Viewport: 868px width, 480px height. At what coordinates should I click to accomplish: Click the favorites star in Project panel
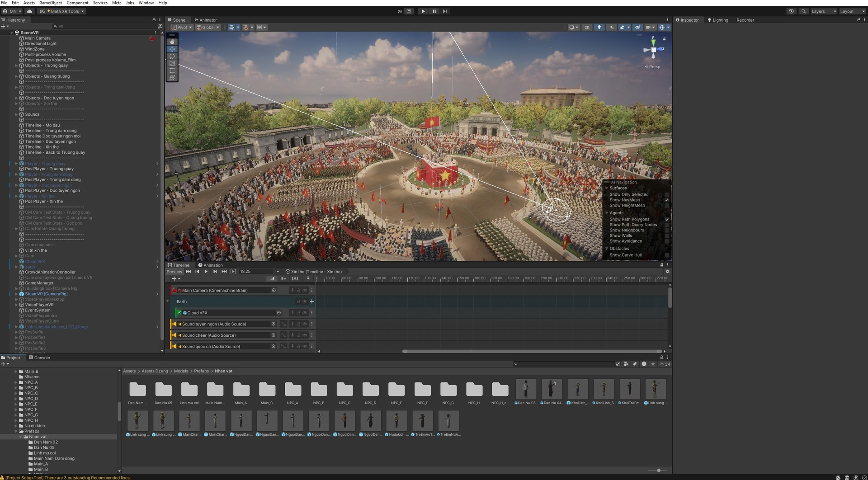pyautogui.click(x=653, y=364)
